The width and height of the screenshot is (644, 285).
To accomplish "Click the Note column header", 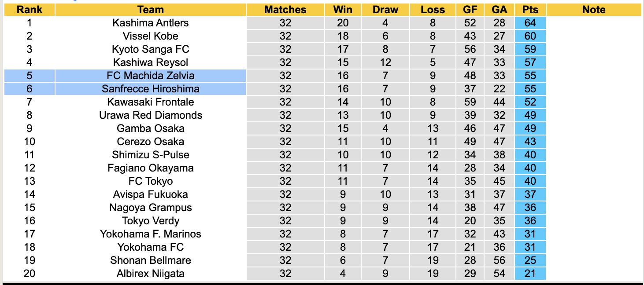I will pos(593,10).
